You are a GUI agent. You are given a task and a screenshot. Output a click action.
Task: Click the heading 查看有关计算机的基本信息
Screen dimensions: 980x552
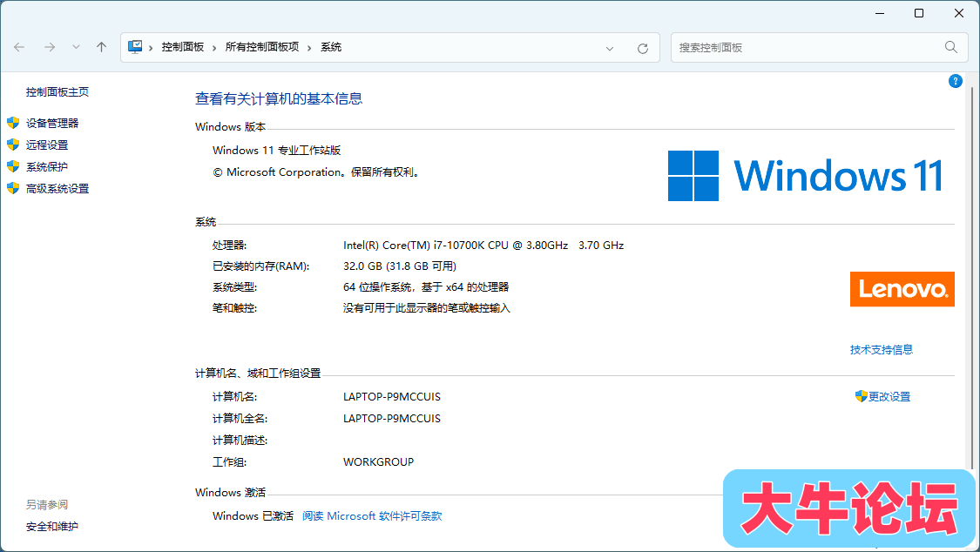(x=278, y=98)
